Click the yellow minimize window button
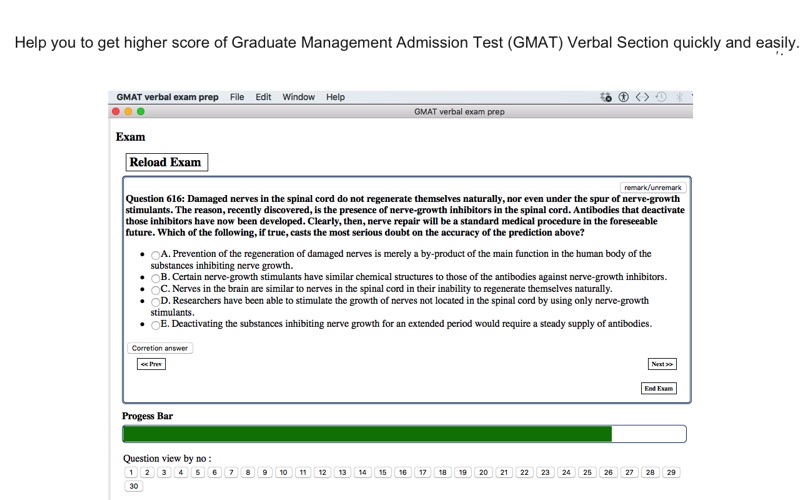 (x=128, y=111)
